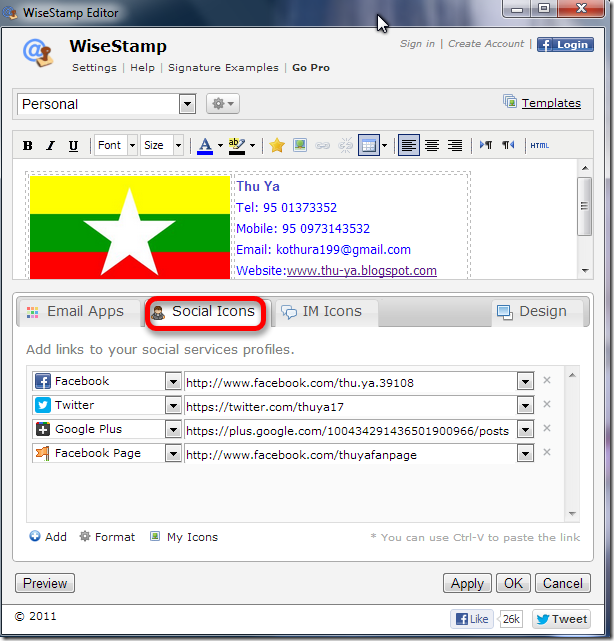Click the Tweet button
Viewport: 614px width, 641px height.
tap(562, 619)
